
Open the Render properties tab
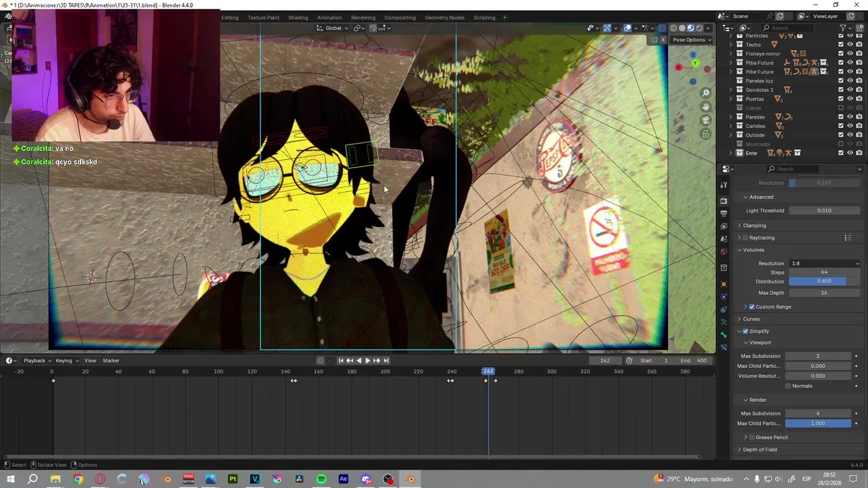pos(724,201)
